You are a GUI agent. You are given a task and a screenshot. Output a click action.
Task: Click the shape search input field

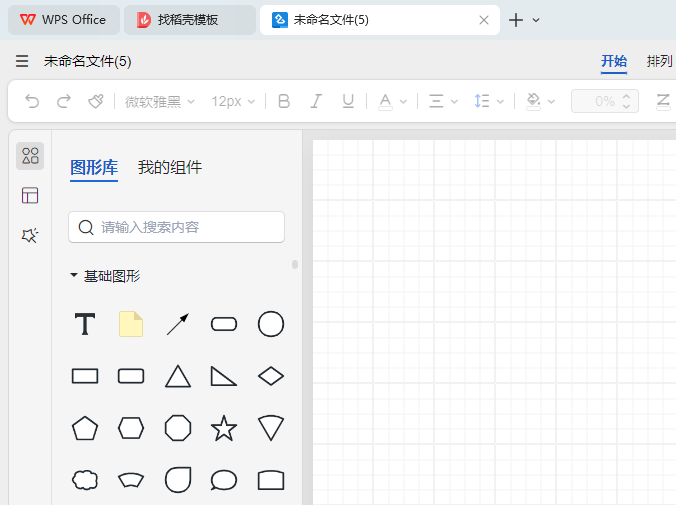point(176,227)
